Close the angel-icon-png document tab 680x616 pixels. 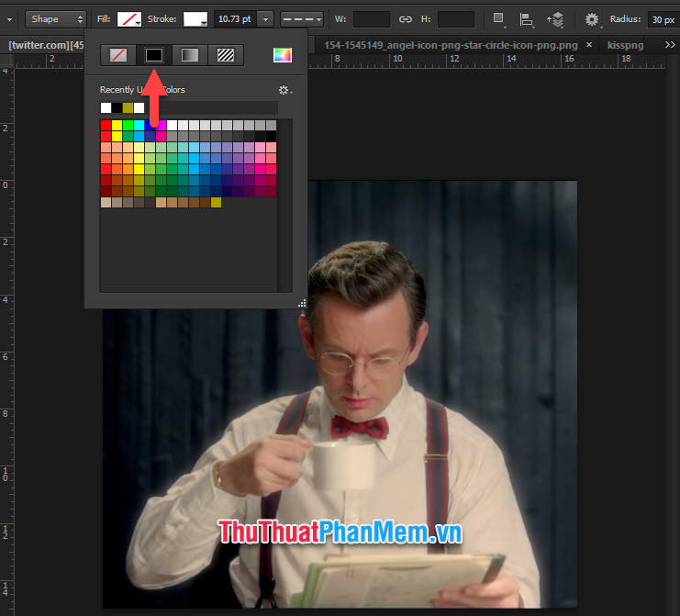pyautogui.click(x=589, y=45)
